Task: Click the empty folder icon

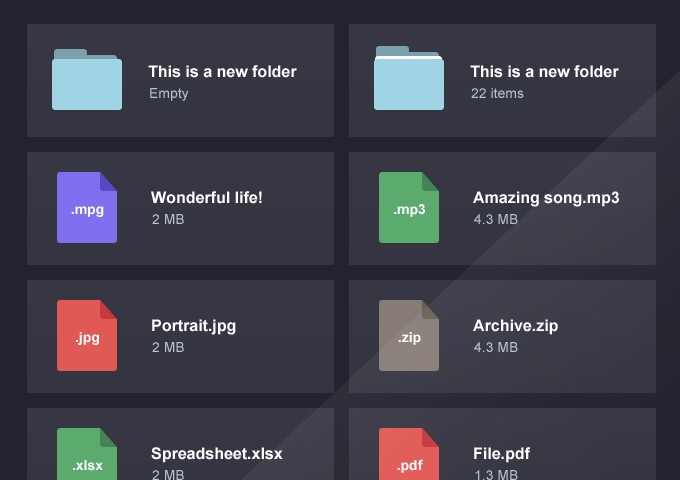Action: pyautogui.click(x=87, y=79)
